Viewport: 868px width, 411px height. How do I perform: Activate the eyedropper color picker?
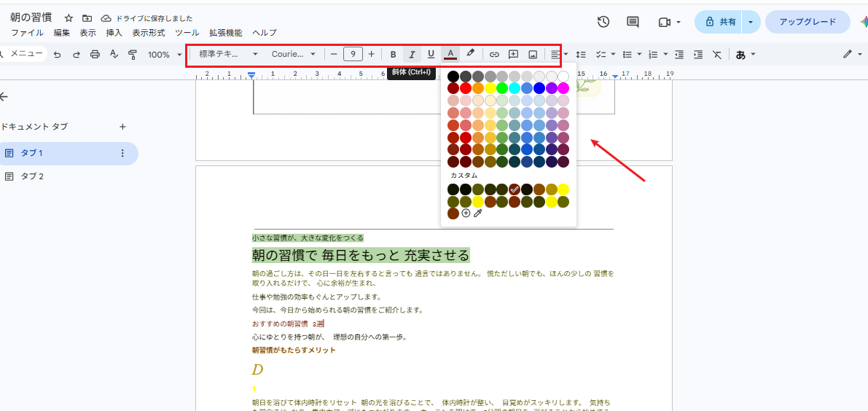[x=478, y=213]
